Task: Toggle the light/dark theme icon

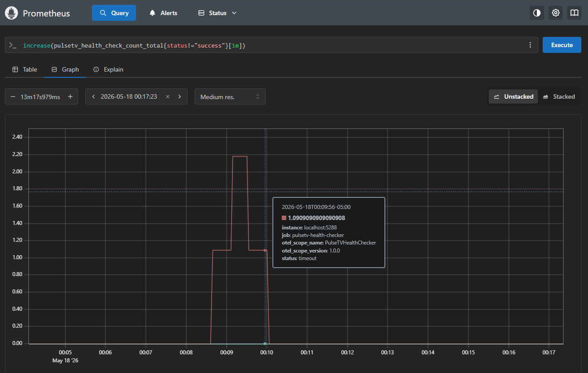Action: (x=537, y=13)
